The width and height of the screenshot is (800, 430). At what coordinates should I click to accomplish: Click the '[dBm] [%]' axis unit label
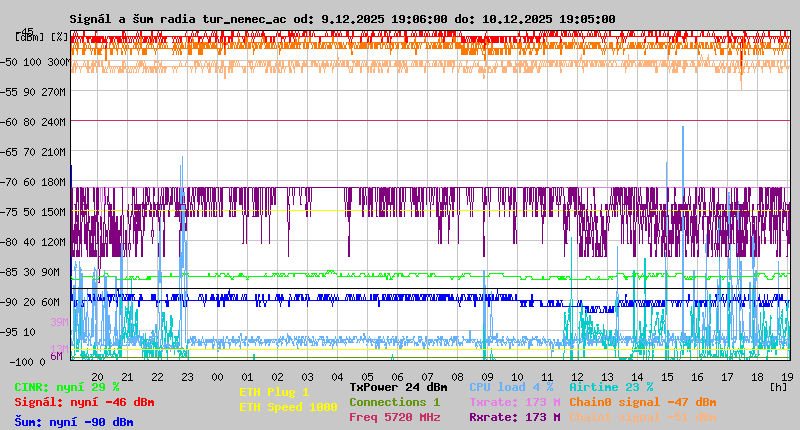coord(41,37)
